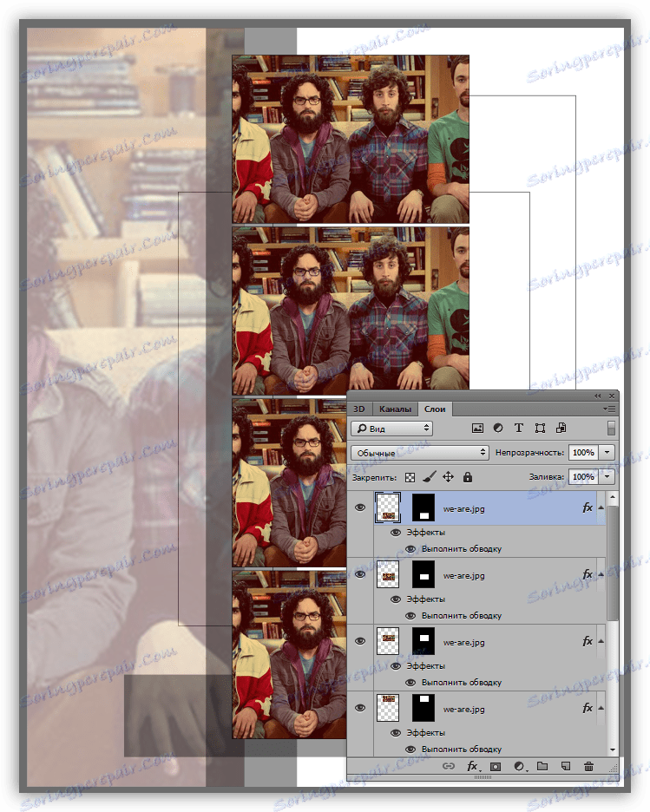
Task: Hide the selected top we-are.jpg layer
Action: pos(360,508)
